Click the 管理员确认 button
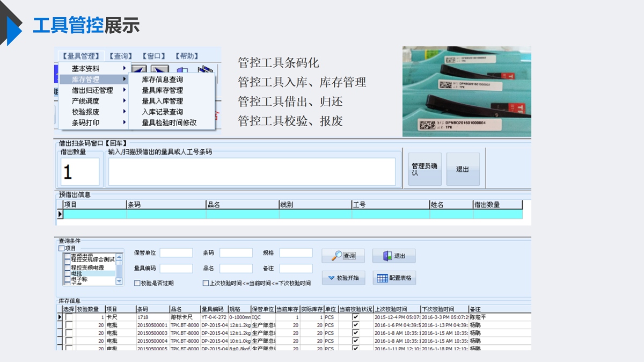This screenshot has height=362, width=644. [x=425, y=169]
